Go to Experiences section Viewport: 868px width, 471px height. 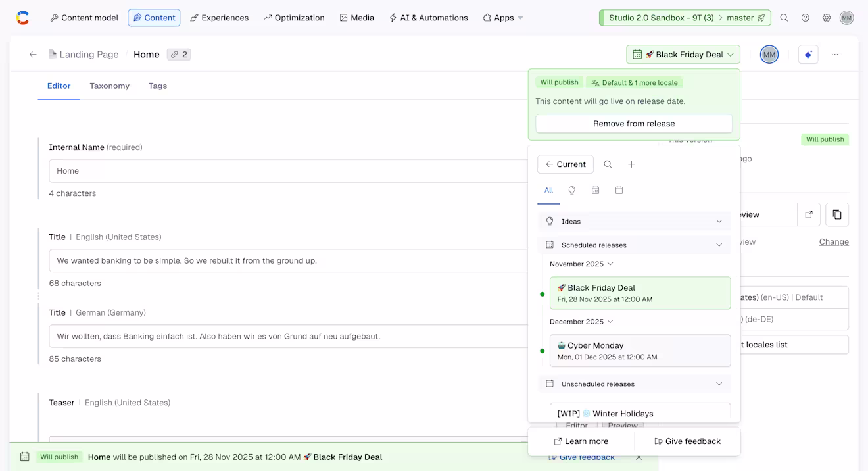(x=219, y=18)
